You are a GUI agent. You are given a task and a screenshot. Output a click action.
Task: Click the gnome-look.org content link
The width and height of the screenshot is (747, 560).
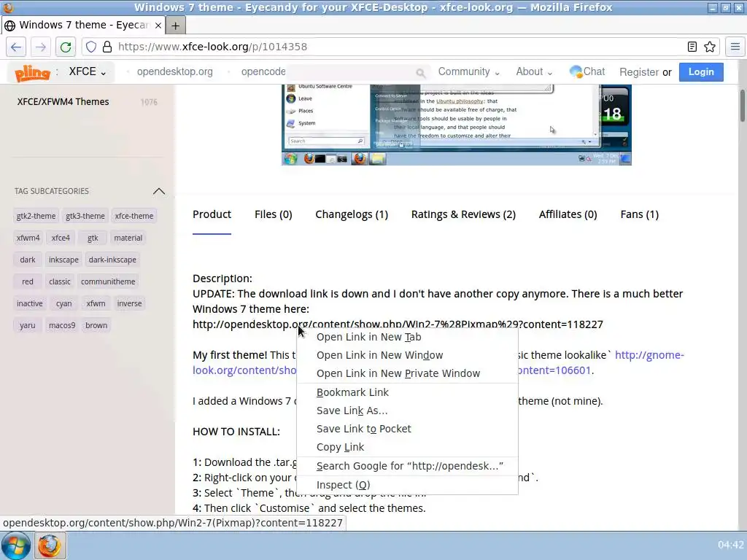coord(649,355)
